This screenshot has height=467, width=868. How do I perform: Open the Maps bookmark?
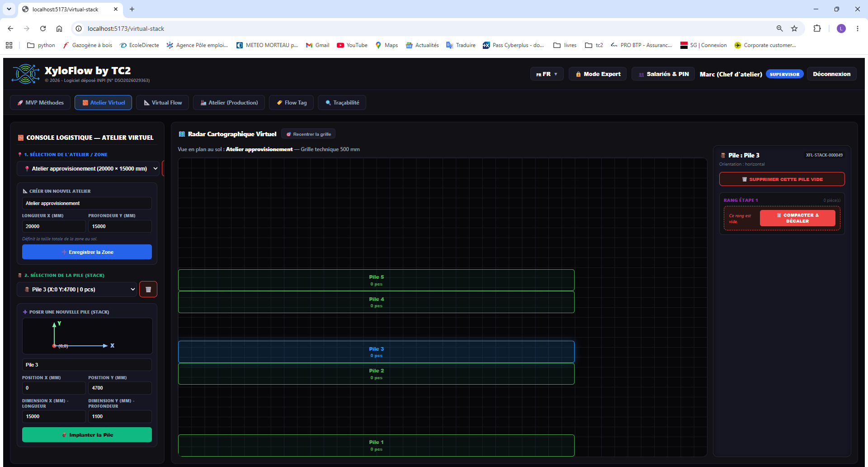[387, 45]
